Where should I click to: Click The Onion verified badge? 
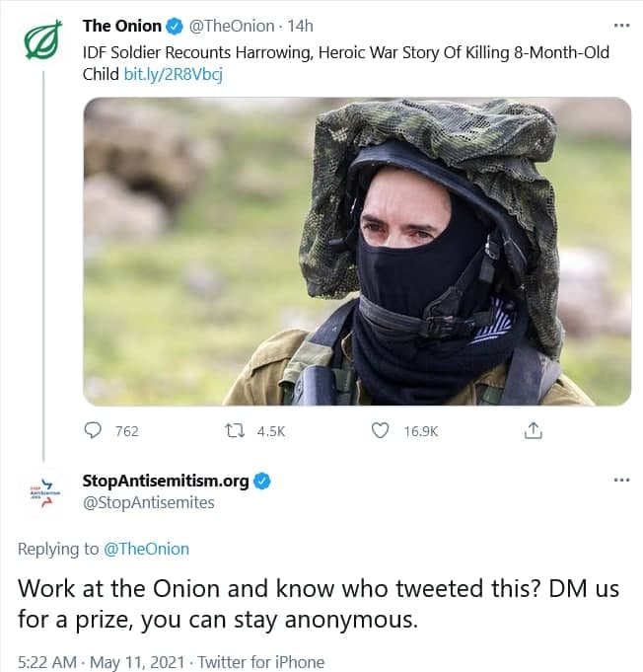click(x=174, y=27)
